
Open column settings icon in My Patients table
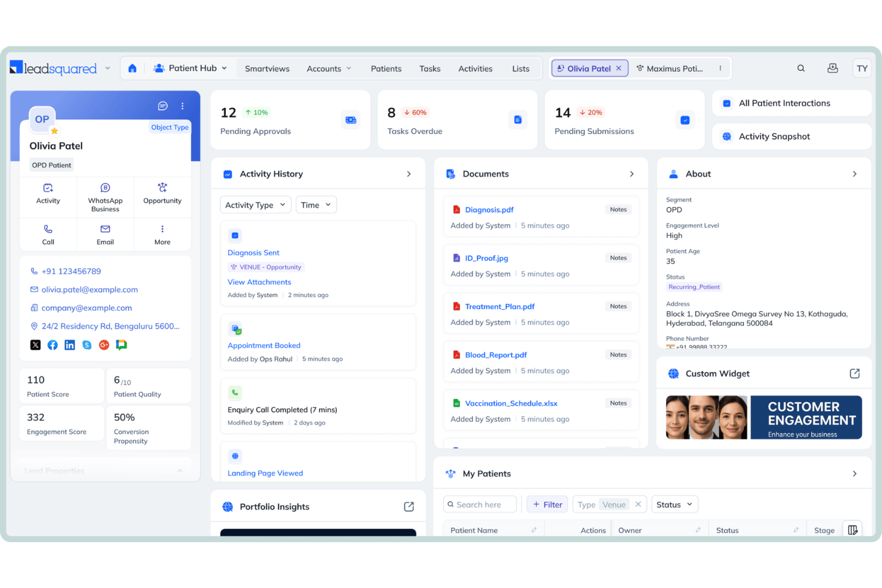(x=853, y=530)
